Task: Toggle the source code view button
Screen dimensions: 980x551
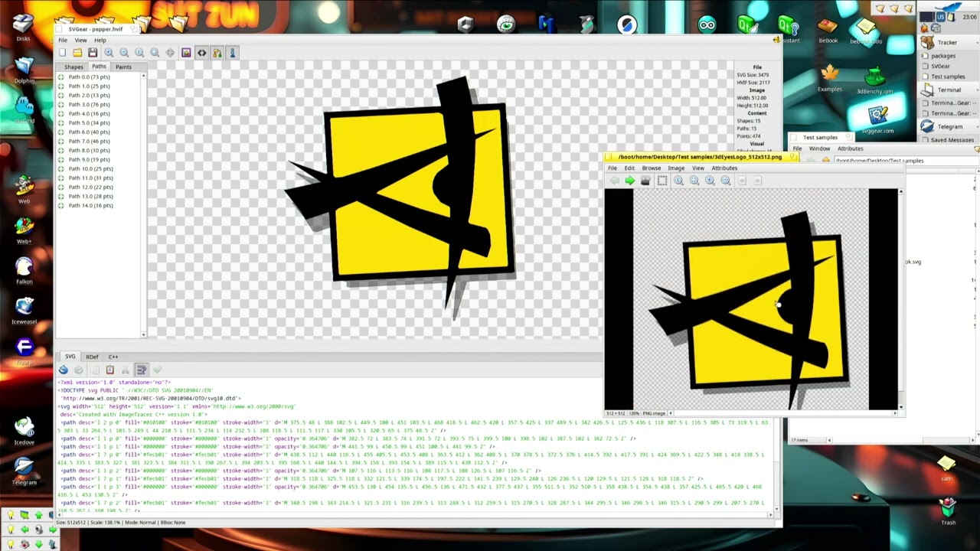Action: pyautogui.click(x=201, y=53)
